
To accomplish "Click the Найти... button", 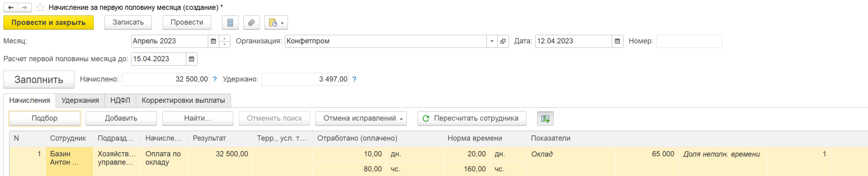I will pos(198,119).
